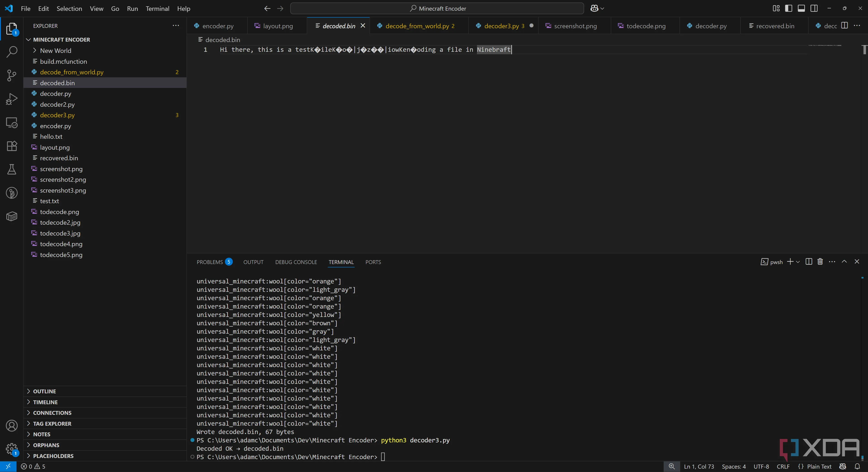Open the Run and Debug view
The width and height of the screenshot is (868, 472).
[x=12, y=99]
